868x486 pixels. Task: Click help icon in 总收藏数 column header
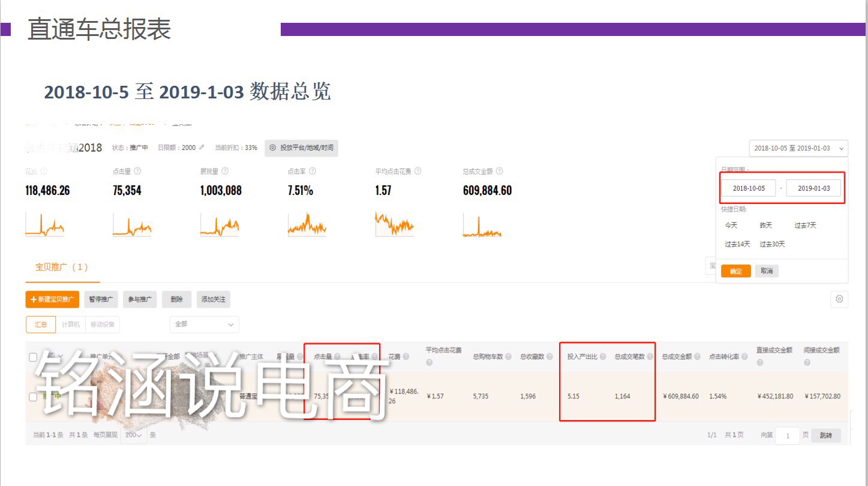(550, 356)
